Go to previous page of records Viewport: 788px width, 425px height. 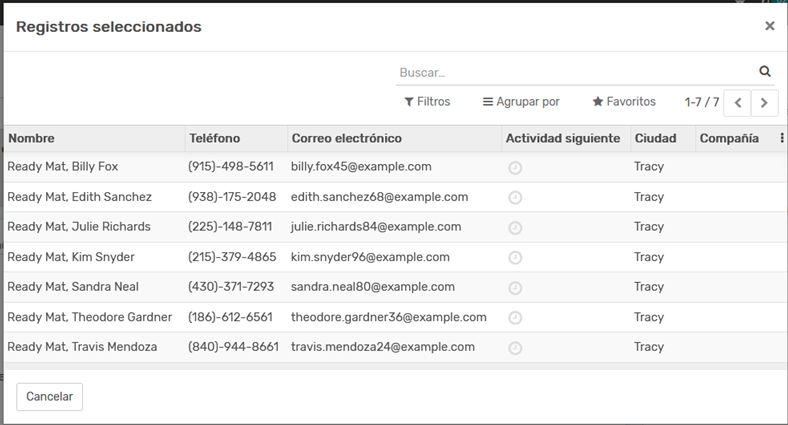[737, 102]
